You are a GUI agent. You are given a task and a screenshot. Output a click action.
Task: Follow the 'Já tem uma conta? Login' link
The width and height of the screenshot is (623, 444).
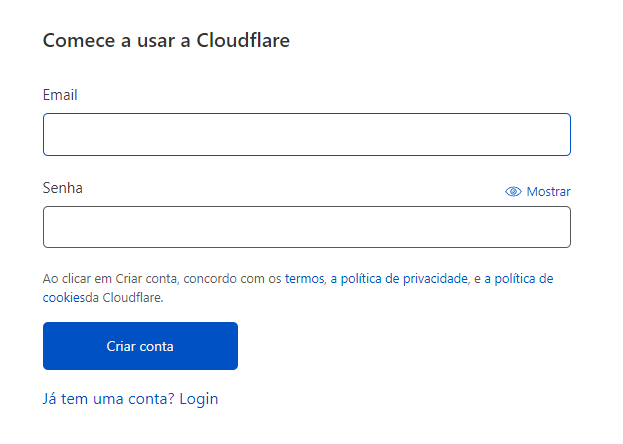tap(130, 399)
